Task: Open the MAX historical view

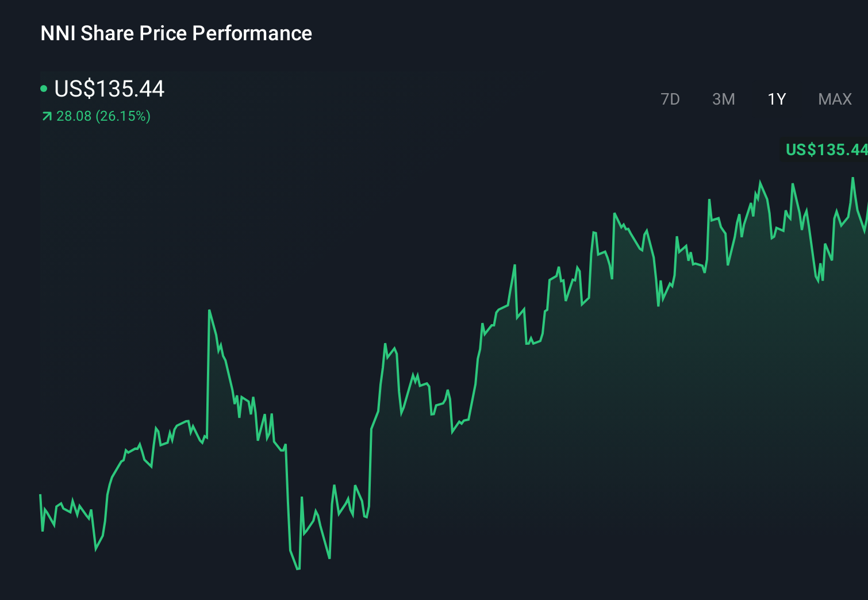Action: [x=834, y=99]
